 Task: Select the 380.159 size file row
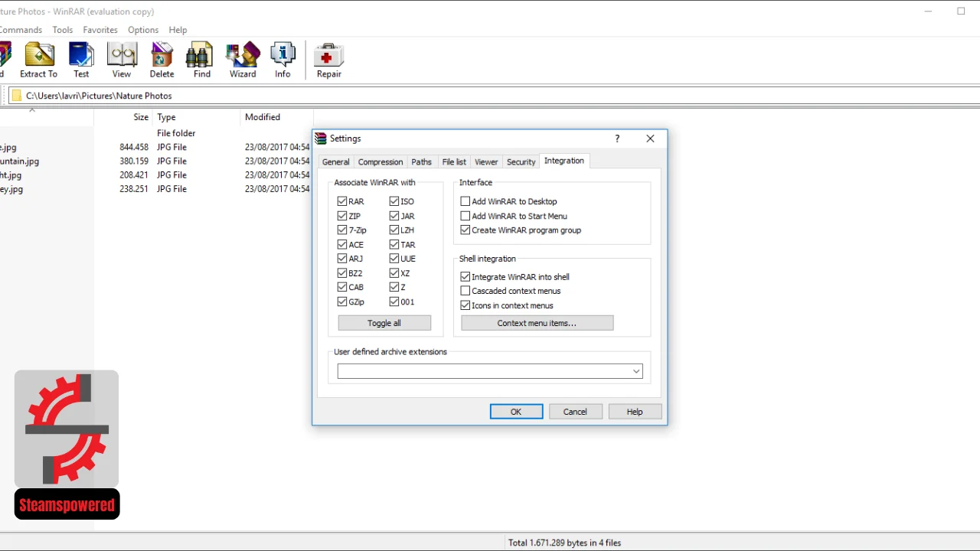155,161
